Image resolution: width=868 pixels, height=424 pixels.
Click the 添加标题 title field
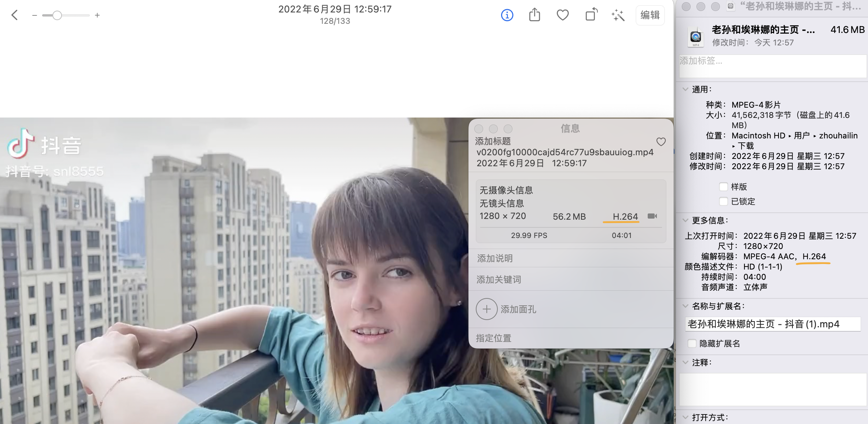(493, 141)
